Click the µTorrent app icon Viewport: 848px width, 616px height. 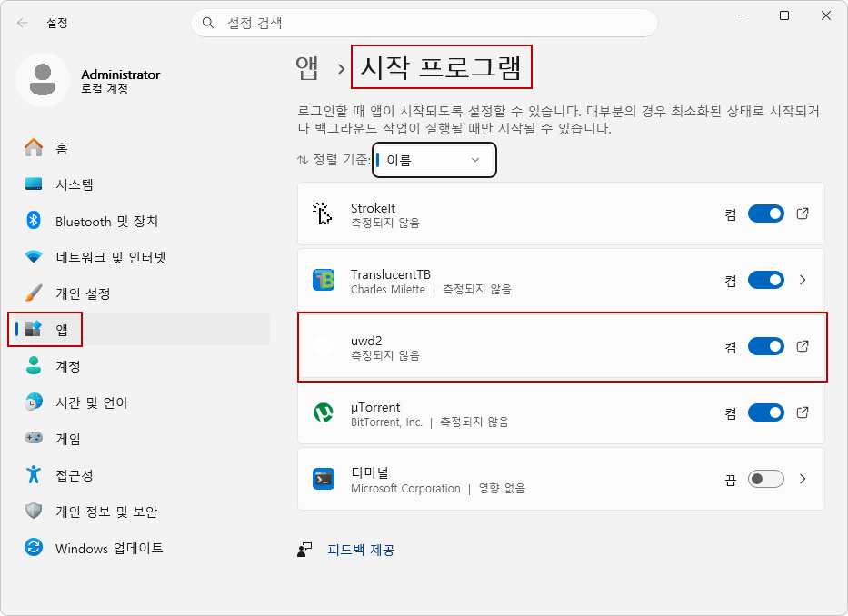(324, 412)
